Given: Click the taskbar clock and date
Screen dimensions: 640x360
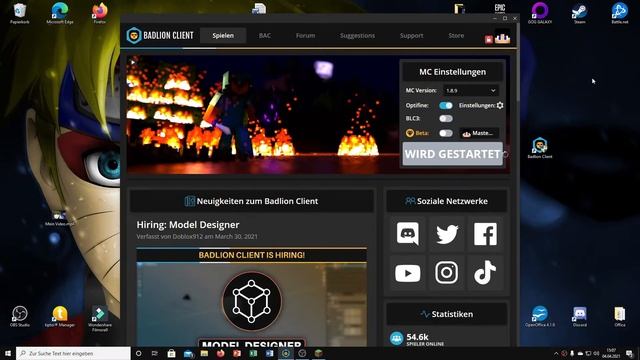Looking at the screenshot, I should pyautogui.click(x=611, y=353).
